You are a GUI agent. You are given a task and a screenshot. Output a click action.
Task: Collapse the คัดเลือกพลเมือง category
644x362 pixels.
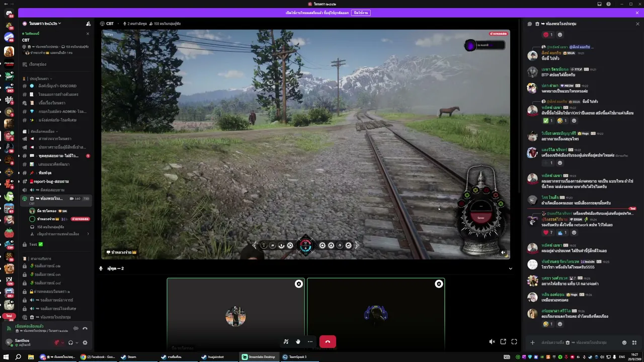click(43, 132)
